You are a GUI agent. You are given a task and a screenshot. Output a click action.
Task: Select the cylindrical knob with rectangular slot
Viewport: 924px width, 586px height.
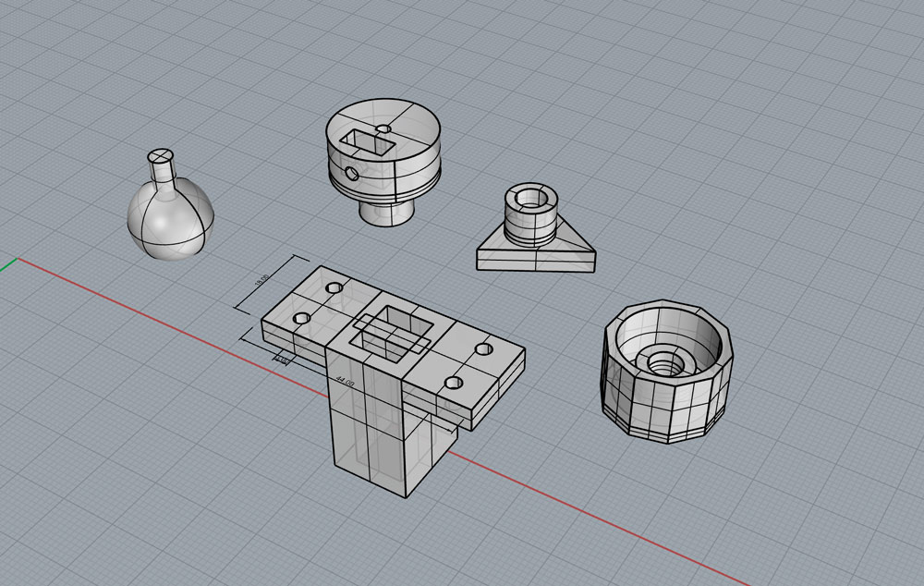383,162
